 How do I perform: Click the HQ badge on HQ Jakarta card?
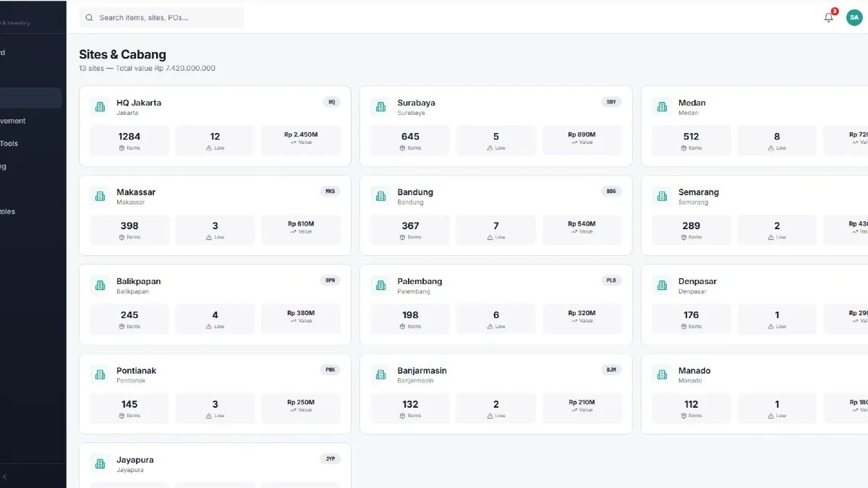(332, 102)
